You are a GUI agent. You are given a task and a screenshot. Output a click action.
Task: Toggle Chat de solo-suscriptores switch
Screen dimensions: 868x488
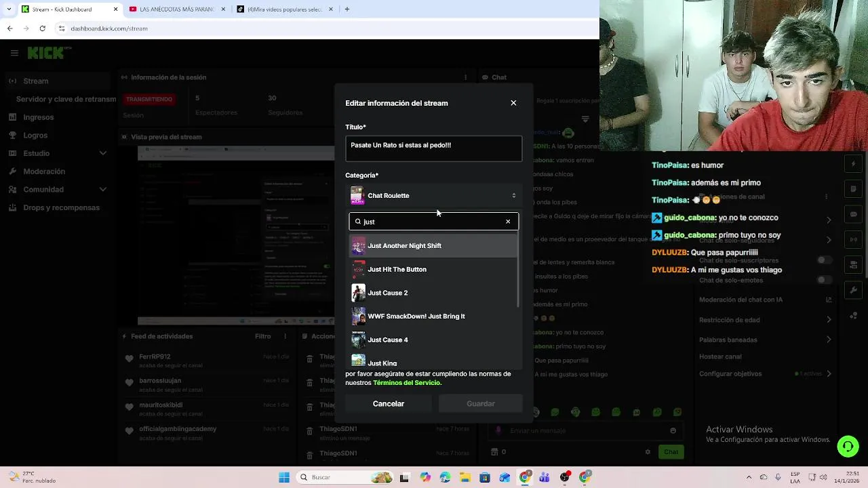pyautogui.click(x=824, y=260)
